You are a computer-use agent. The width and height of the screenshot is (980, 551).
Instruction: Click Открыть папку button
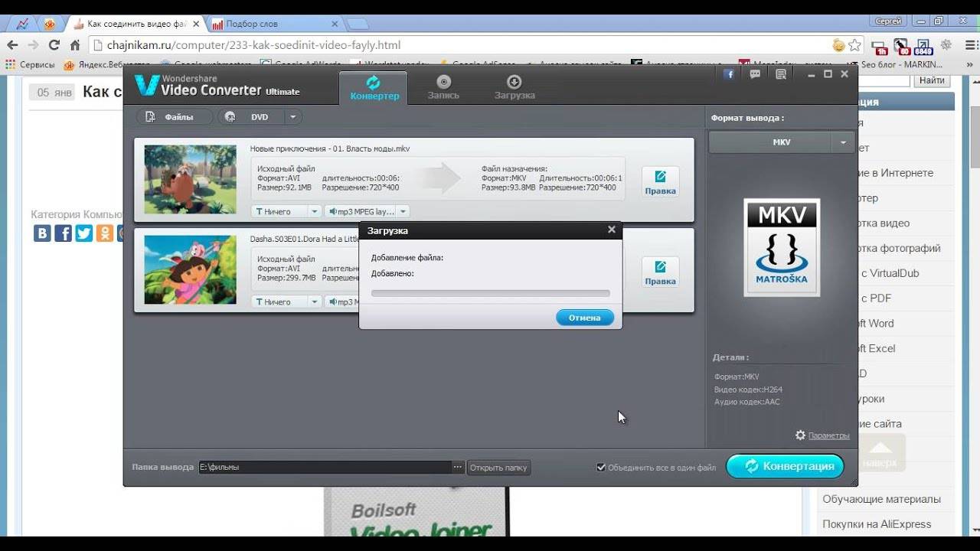[x=498, y=467]
